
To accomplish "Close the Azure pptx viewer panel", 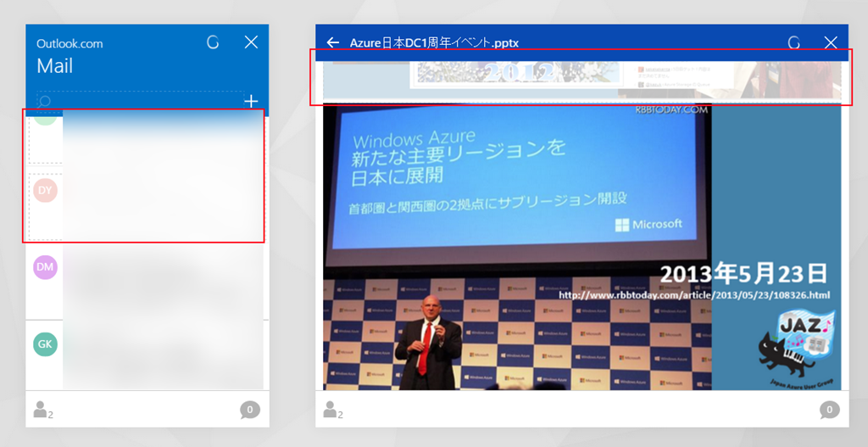I will (x=831, y=42).
